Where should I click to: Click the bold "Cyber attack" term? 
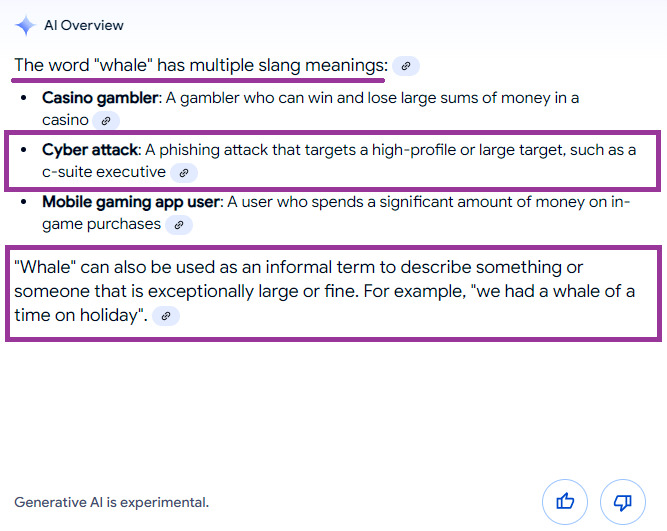pyautogui.click(x=89, y=150)
